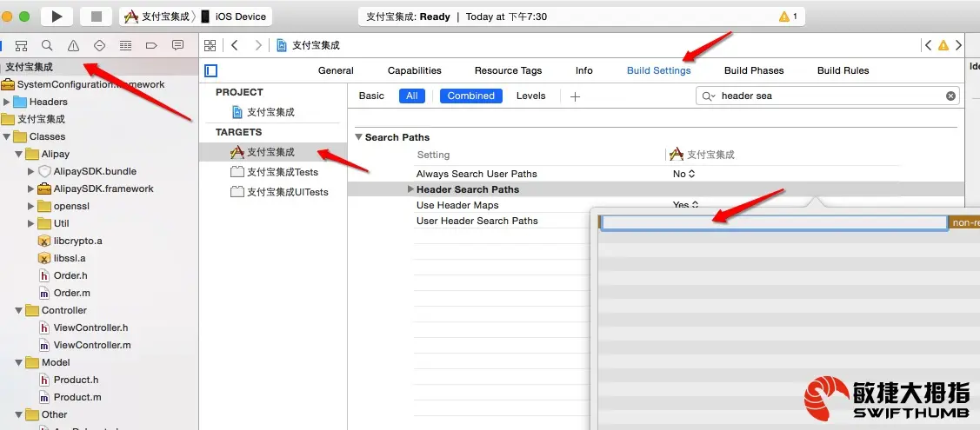
Task: Switch to the Capabilities tab
Action: coord(415,70)
